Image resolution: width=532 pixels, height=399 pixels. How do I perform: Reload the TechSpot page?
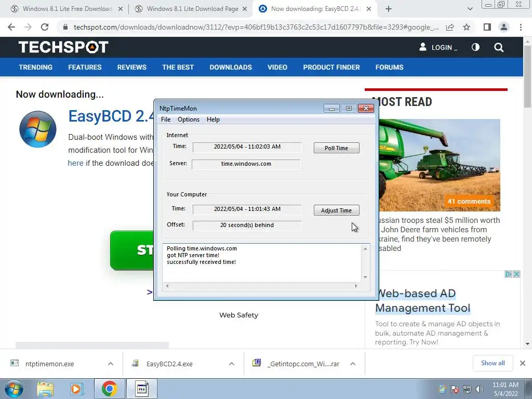tap(45, 27)
